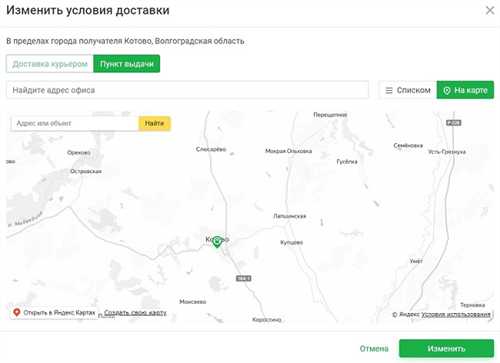Open Создать свою карту link

[x=135, y=313]
